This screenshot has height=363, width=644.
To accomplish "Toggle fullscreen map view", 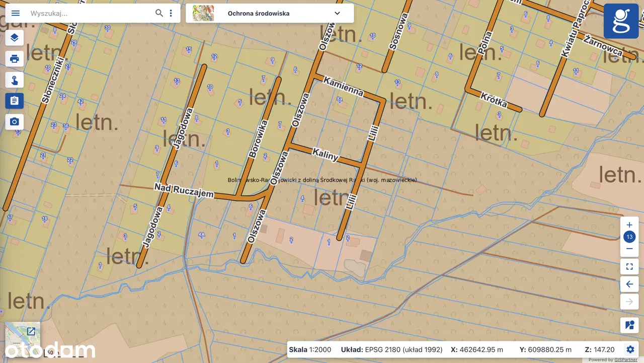I will click(x=629, y=267).
